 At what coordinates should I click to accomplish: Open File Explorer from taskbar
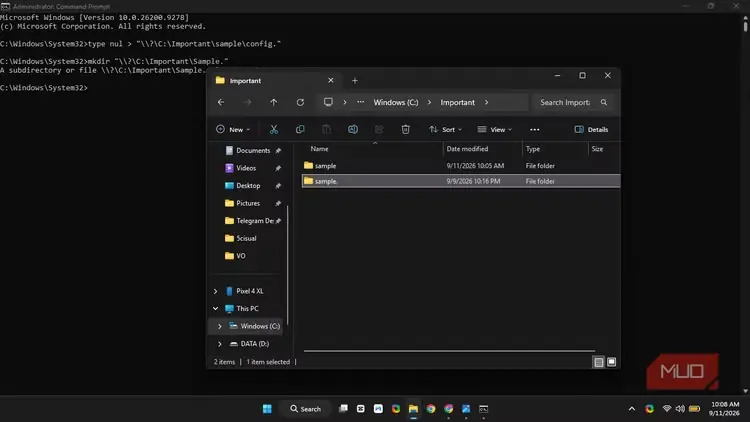pyautogui.click(x=413, y=409)
